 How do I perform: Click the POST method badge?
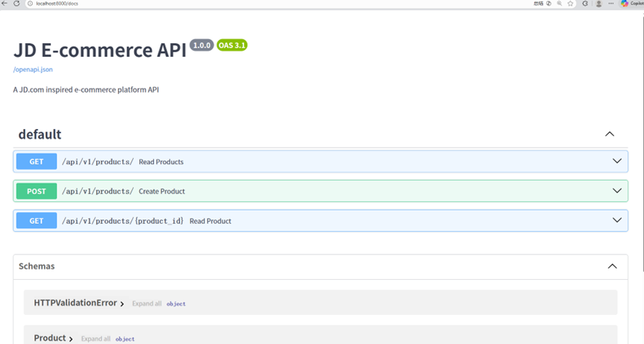[37, 191]
